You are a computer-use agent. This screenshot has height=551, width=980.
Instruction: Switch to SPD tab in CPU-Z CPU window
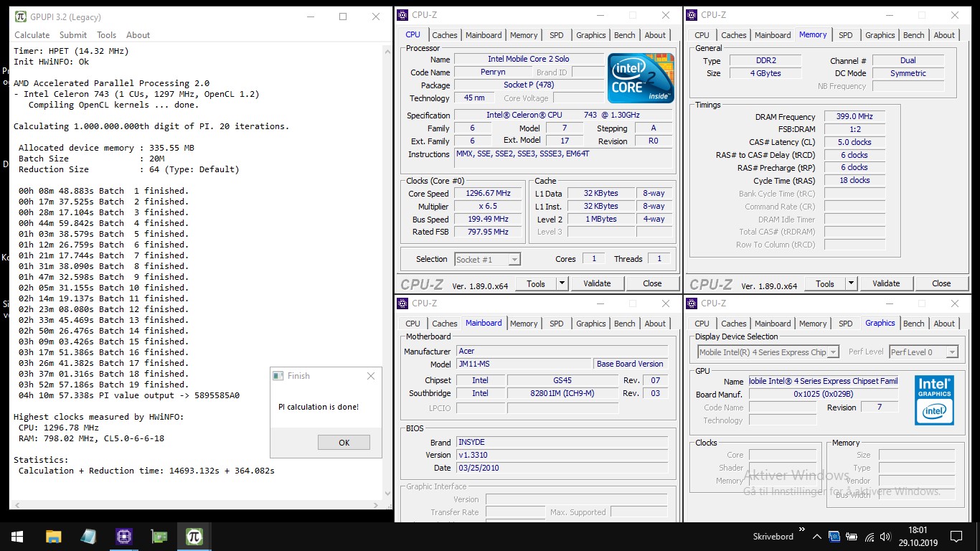pyautogui.click(x=556, y=35)
